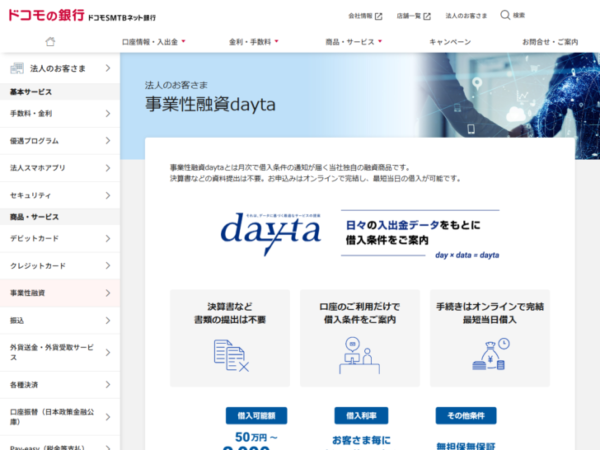Screen dimensions: 600x450
Task: Click the day × data = dayta text
Action: click(467, 255)
